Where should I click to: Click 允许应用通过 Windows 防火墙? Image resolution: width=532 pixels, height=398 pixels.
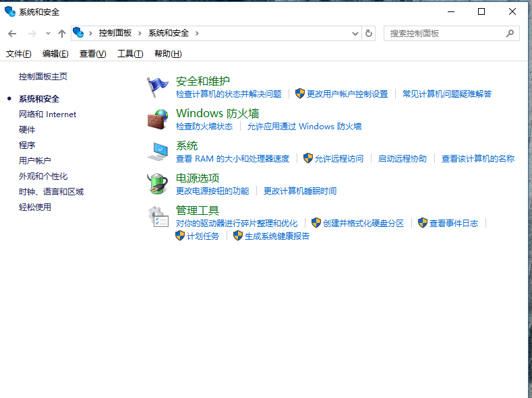point(304,127)
